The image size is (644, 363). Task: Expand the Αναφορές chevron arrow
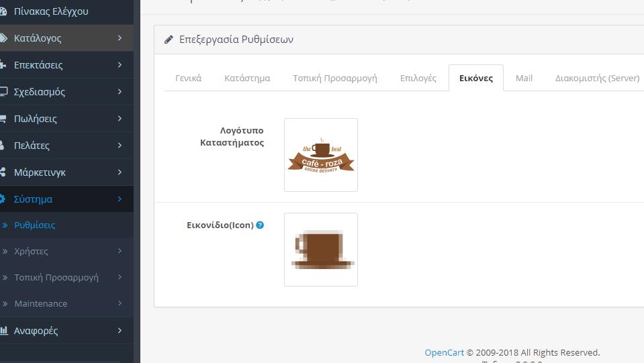coord(120,331)
